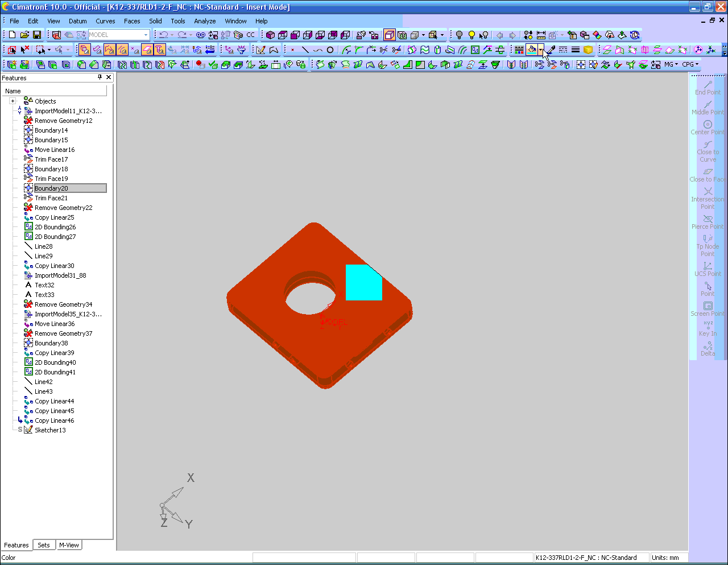Click the Redo arrow icon
Screen dimensions: 728x565
(x=182, y=35)
